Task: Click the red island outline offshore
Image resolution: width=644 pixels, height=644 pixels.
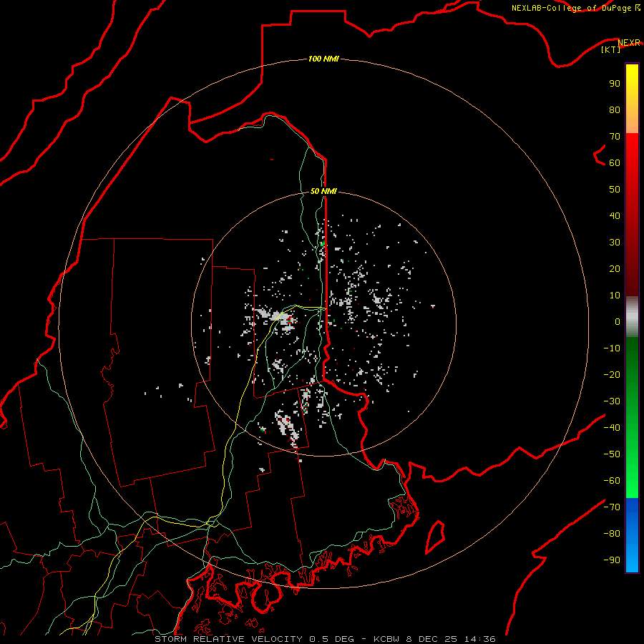Action: (x=435, y=537)
